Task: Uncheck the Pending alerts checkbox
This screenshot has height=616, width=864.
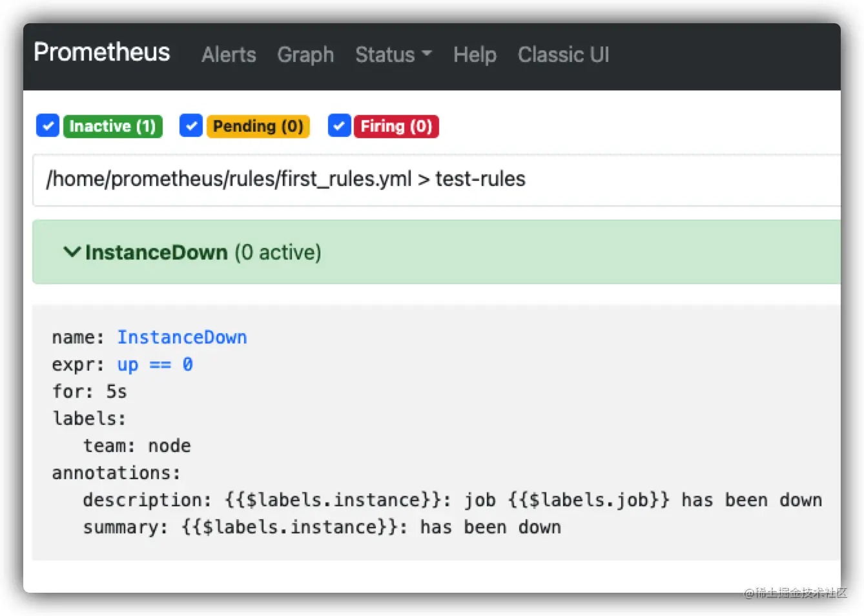Action: point(191,126)
